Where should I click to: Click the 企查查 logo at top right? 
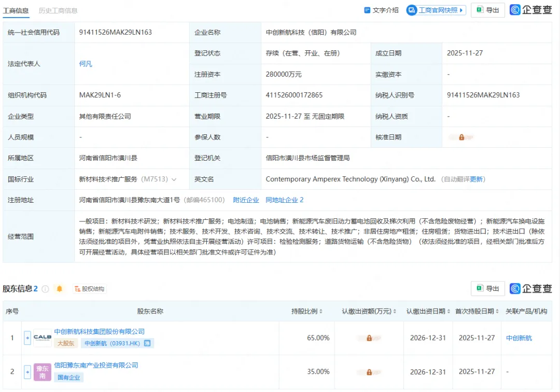[530, 10]
